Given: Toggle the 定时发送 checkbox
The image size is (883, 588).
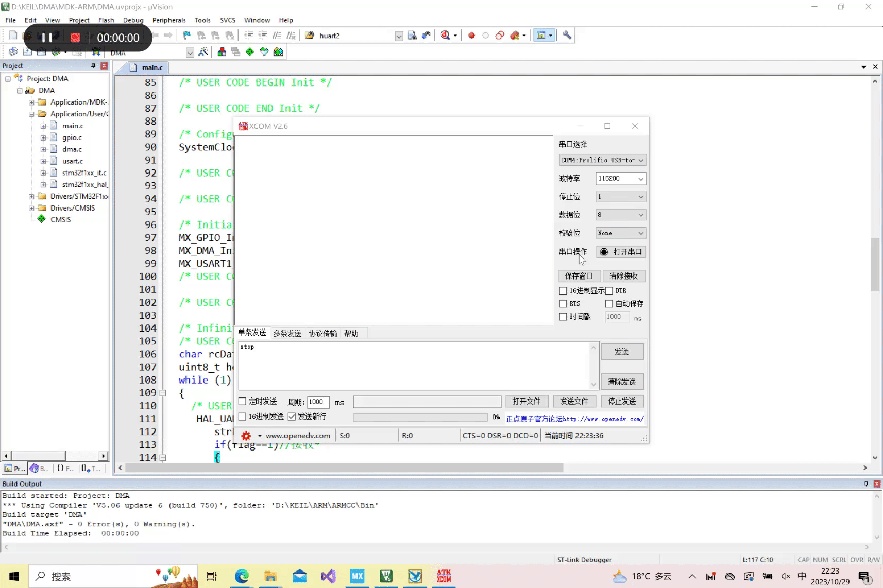Looking at the screenshot, I should (243, 402).
